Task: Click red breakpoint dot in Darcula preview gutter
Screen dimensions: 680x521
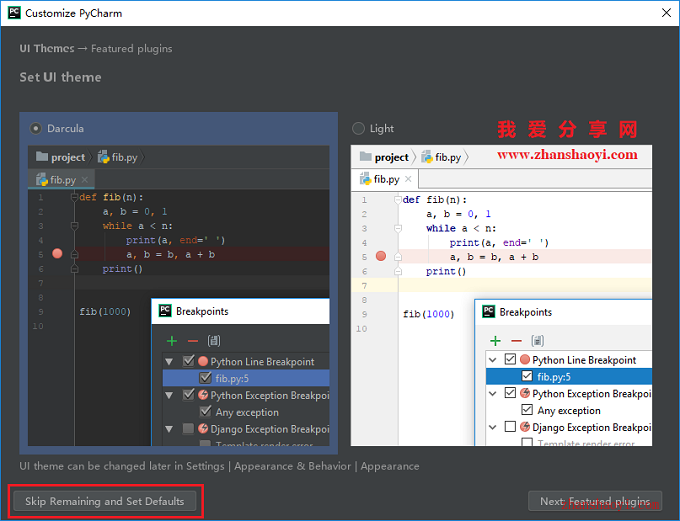Action: click(x=57, y=253)
